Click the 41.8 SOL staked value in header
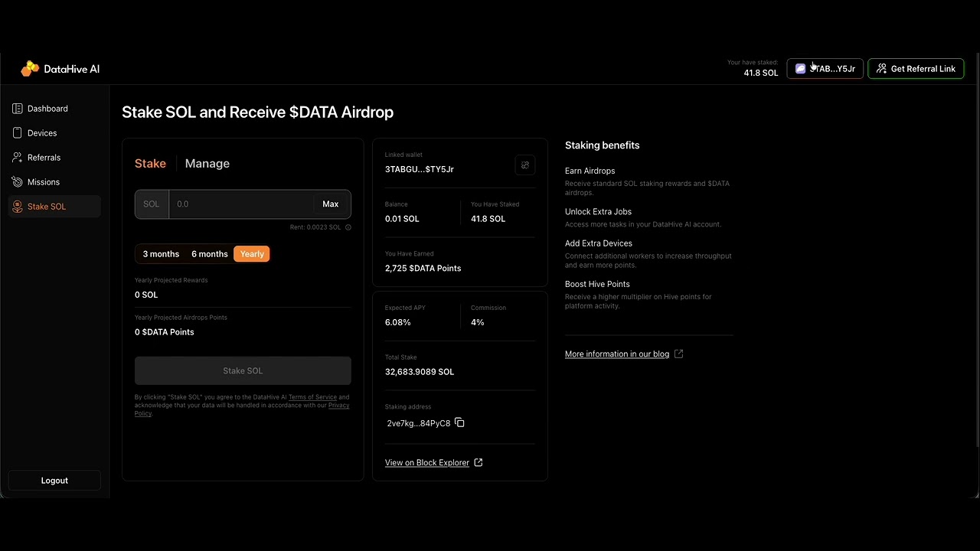The width and height of the screenshot is (980, 551). coord(761,73)
